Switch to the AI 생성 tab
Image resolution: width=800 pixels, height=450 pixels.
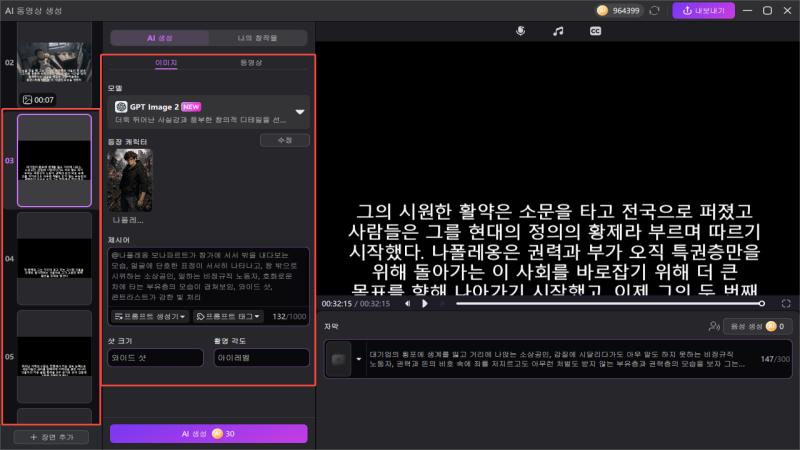[160, 38]
